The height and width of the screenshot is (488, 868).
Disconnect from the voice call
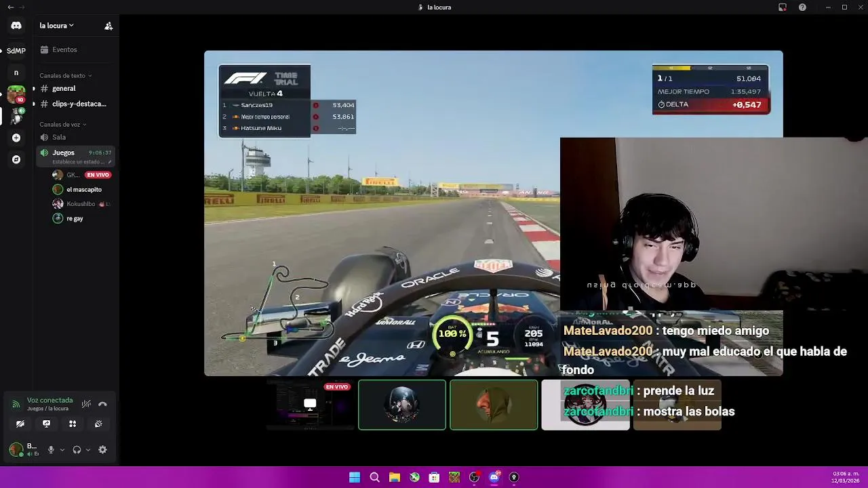click(102, 404)
